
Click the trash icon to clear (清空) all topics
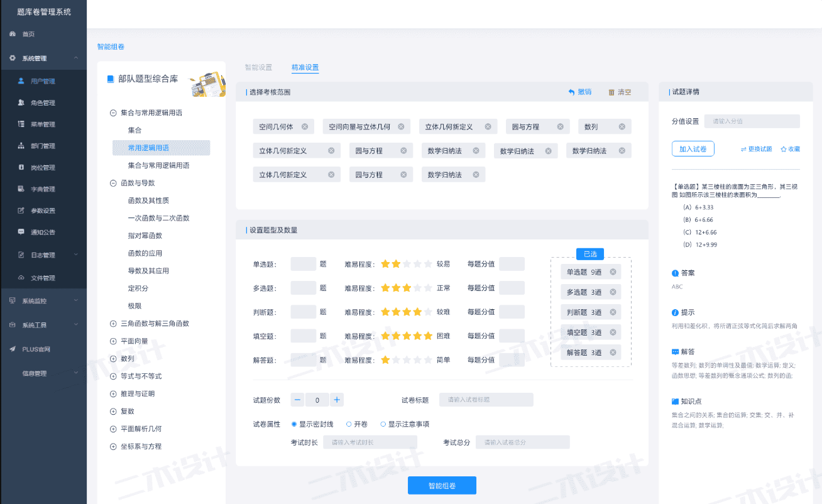pyautogui.click(x=610, y=92)
